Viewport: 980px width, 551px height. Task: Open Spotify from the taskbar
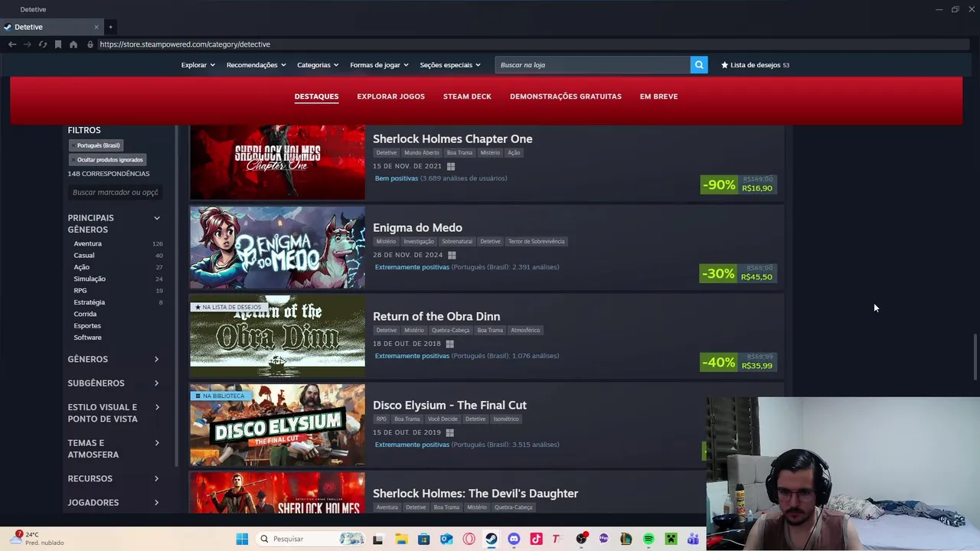[648, 539]
